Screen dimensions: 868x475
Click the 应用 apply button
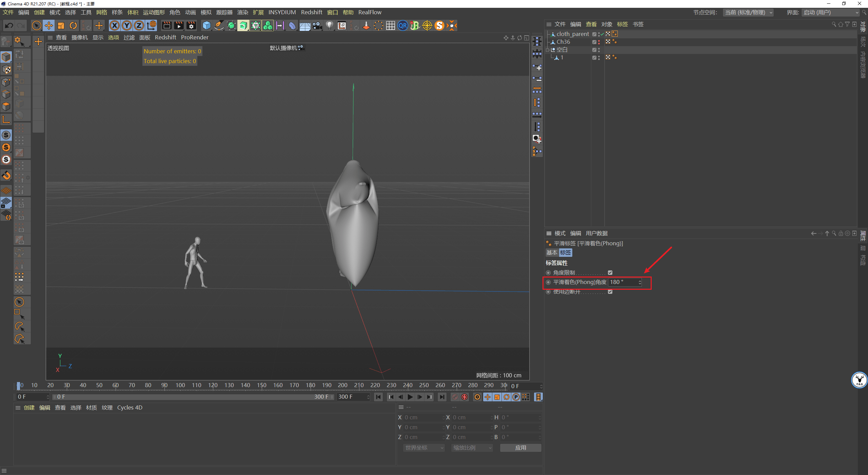click(520, 448)
